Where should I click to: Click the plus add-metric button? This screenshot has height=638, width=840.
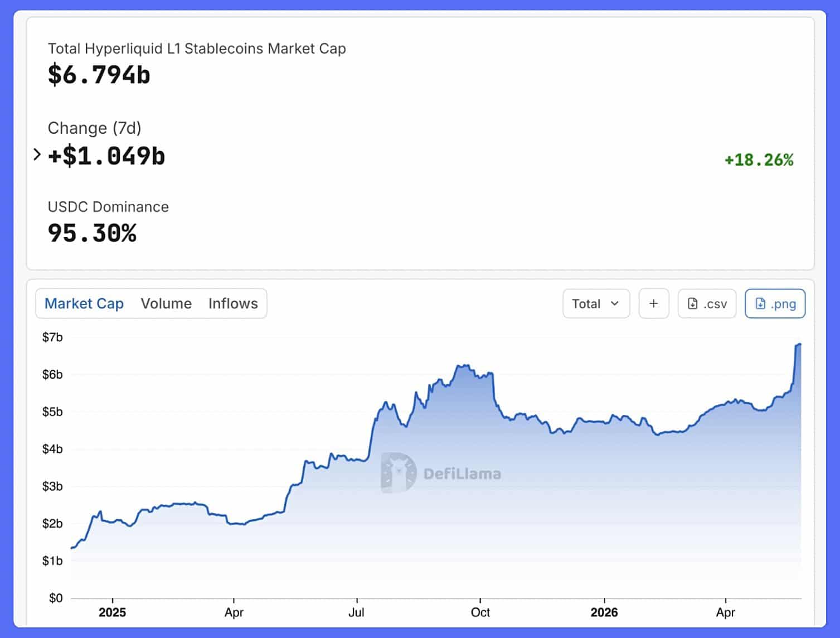coord(653,303)
